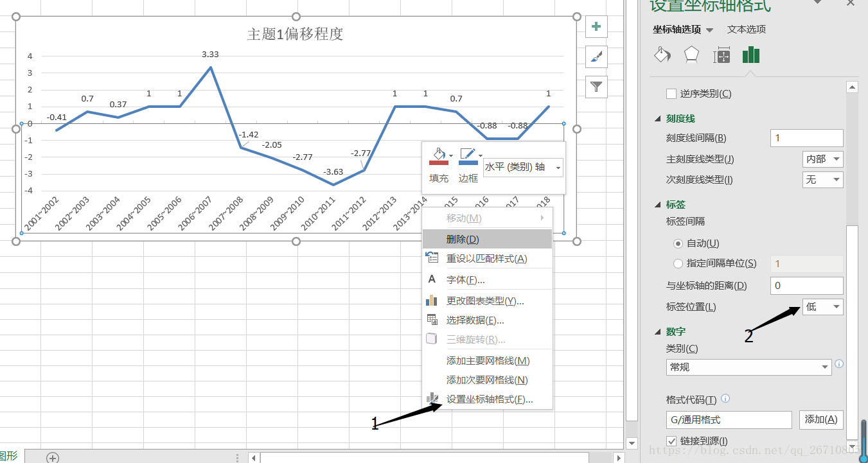Collapse the 数字 section
Image resolution: width=868 pixels, height=463 pixels.
(658, 332)
